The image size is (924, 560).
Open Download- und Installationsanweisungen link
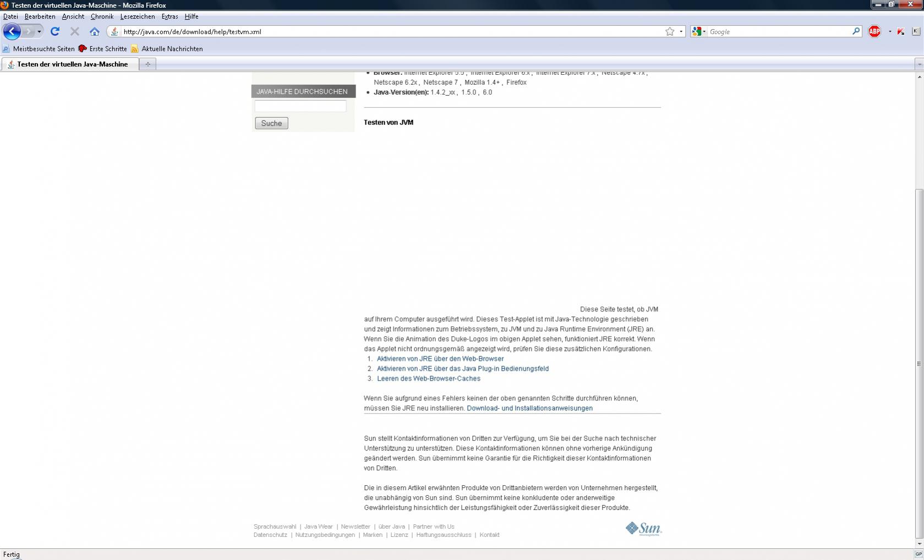[530, 408]
